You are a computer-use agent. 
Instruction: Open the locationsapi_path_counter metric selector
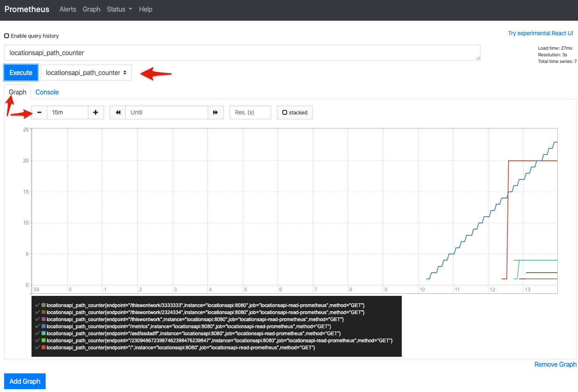86,72
